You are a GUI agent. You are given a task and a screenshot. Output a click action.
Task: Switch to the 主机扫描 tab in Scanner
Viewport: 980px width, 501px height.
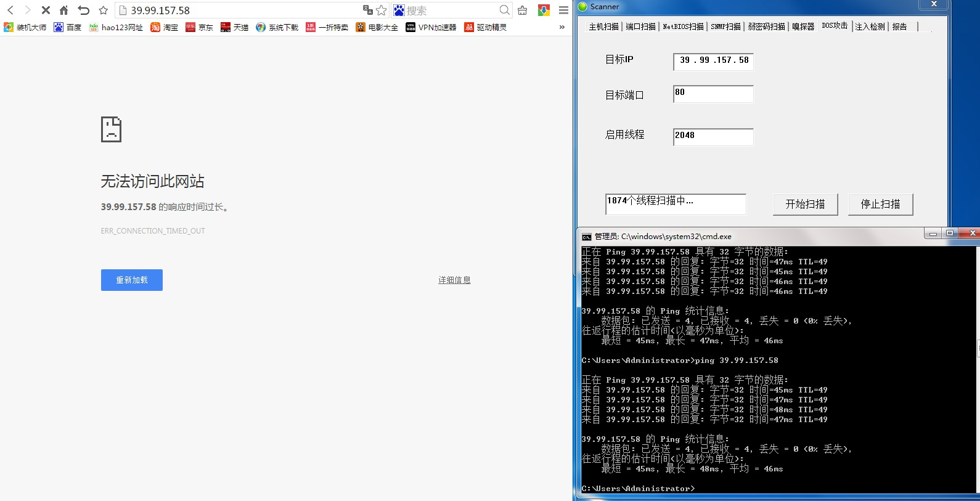603,26
